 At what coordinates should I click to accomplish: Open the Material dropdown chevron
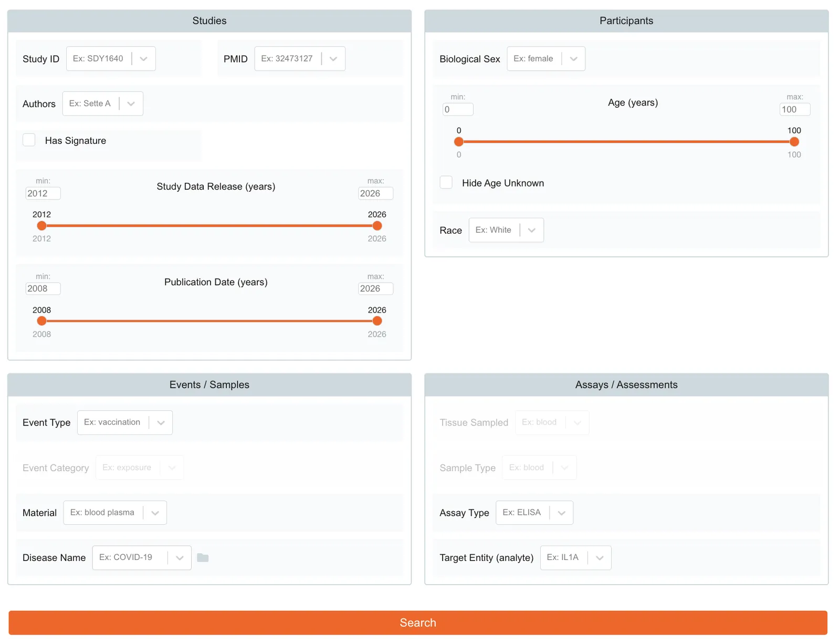click(x=155, y=513)
